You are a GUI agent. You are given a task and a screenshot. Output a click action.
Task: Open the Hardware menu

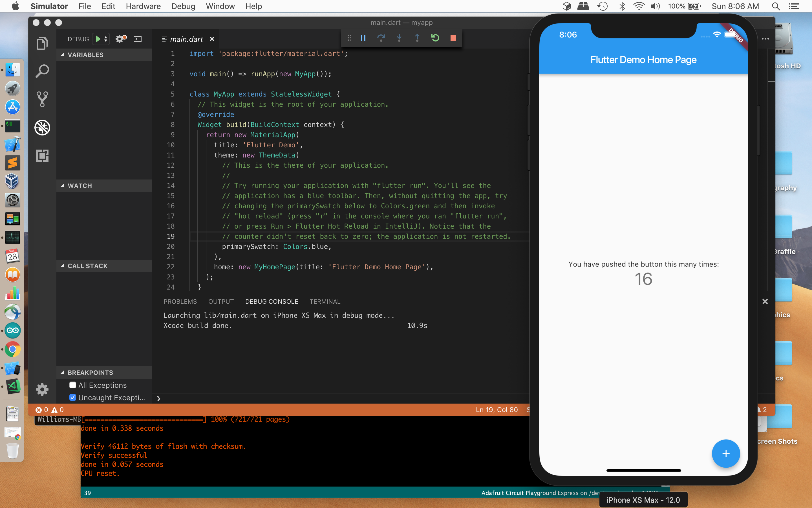point(143,6)
